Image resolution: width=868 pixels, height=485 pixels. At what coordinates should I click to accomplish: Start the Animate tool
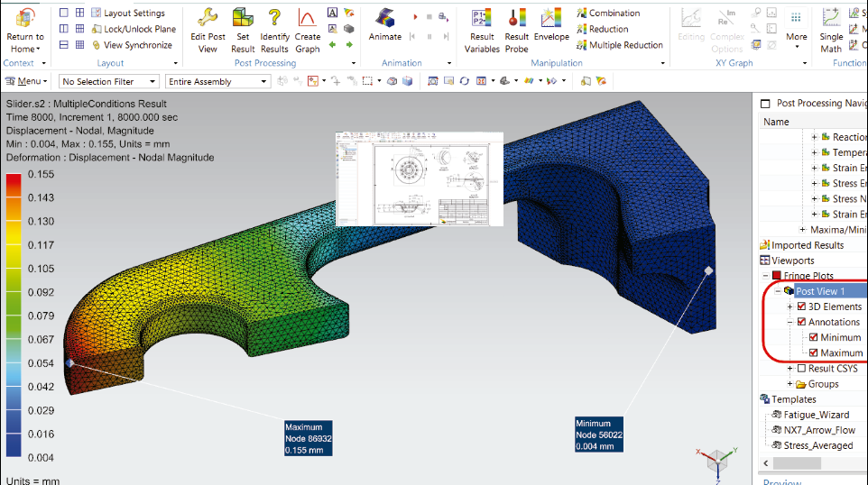pos(385,19)
